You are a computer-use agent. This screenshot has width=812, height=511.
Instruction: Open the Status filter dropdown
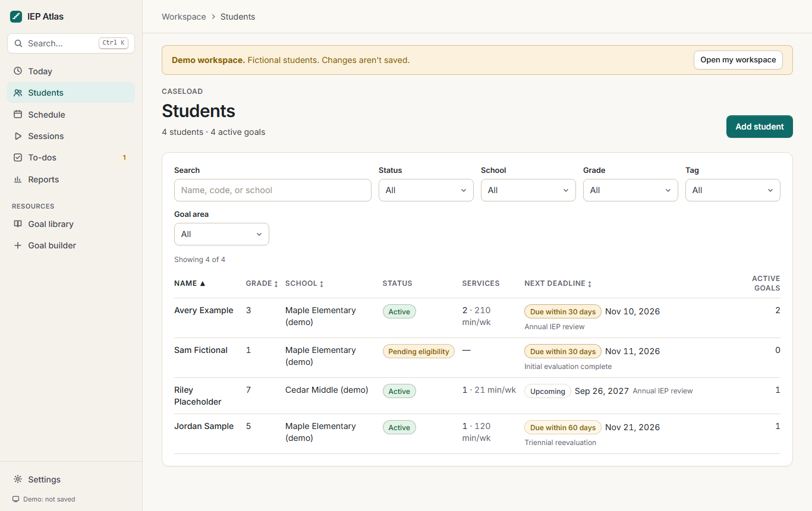(426, 190)
